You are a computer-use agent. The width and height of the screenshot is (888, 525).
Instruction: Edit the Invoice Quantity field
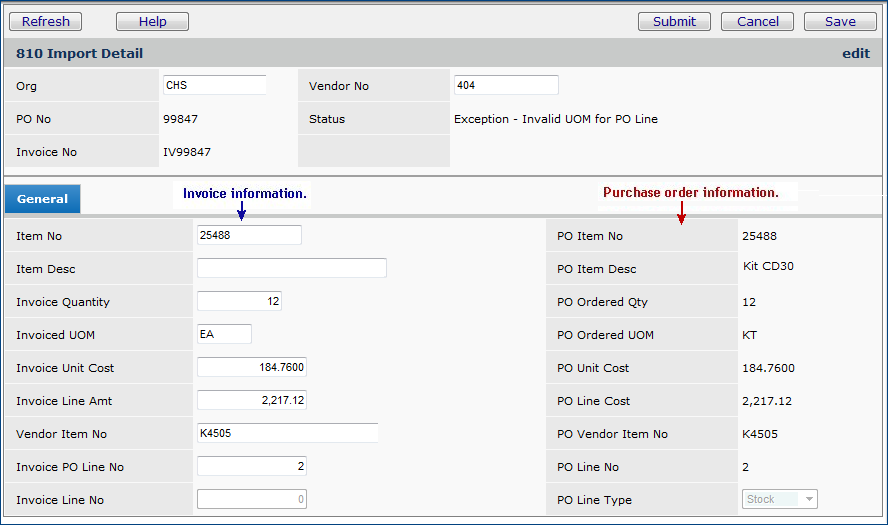(239, 302)
